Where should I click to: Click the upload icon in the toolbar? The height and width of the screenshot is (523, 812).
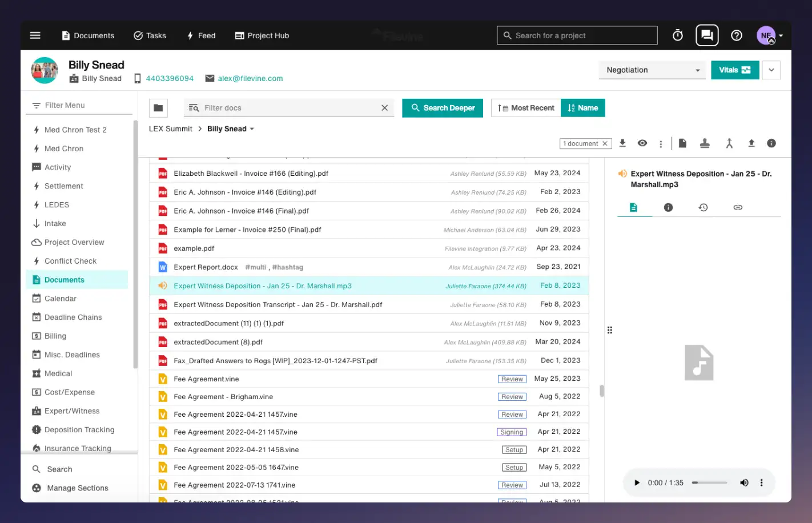(751, 143)
